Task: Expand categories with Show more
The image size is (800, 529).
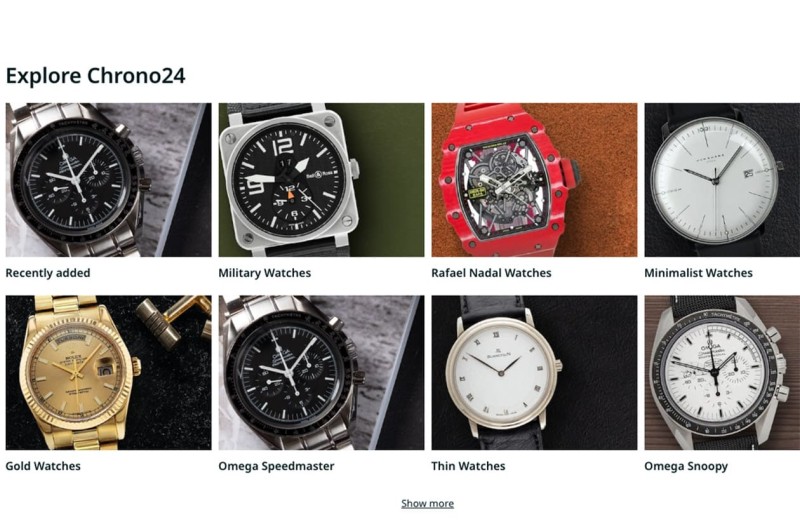Action: click(x=428, y=503)
